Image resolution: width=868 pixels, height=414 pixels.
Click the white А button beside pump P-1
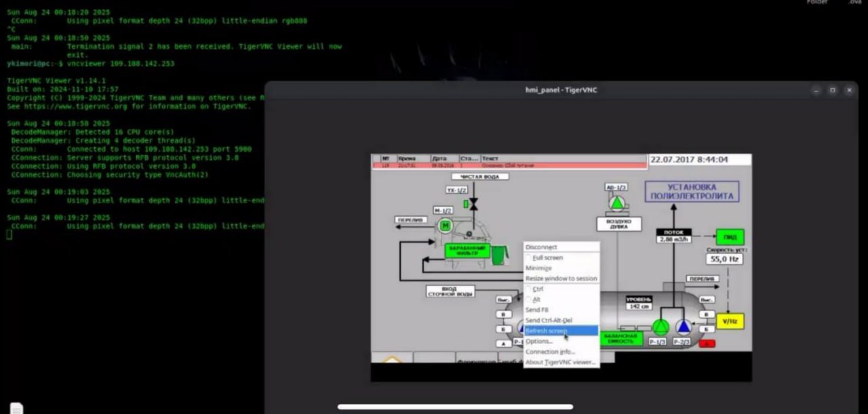click(503, 344)
